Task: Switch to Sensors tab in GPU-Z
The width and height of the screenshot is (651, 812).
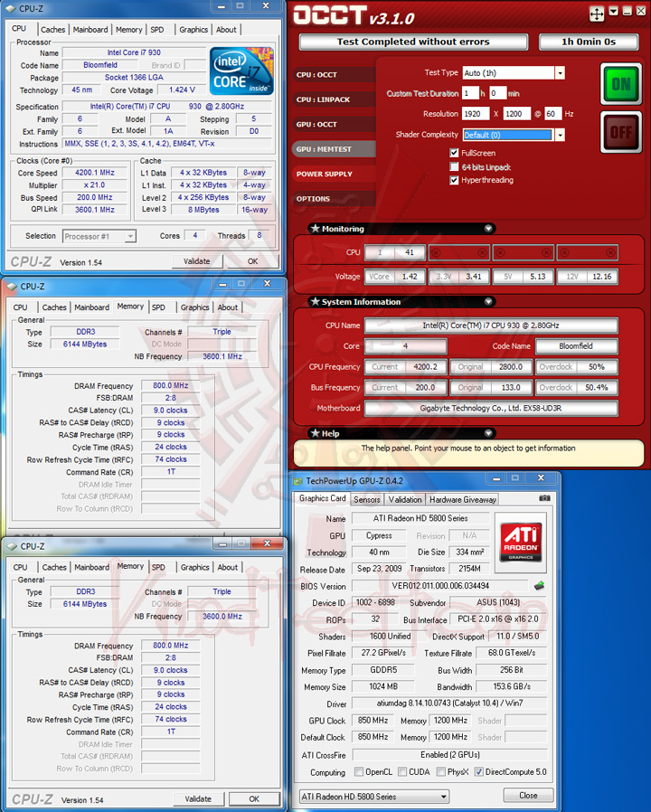Action: pyautogui.click(x=367, y=500)
